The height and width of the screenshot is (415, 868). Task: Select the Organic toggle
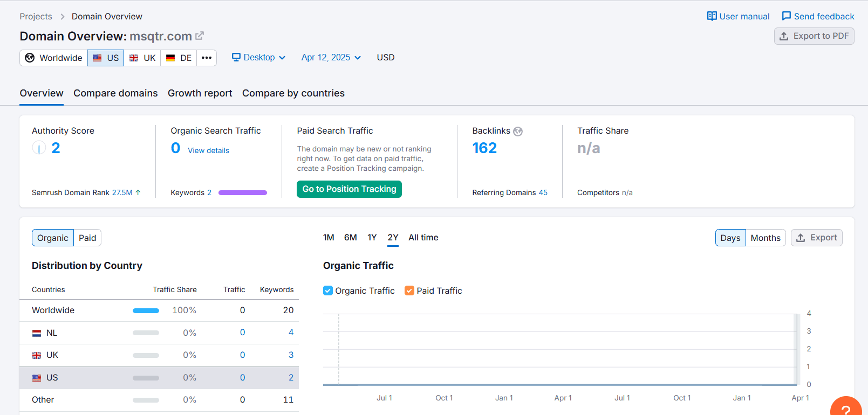53,238
